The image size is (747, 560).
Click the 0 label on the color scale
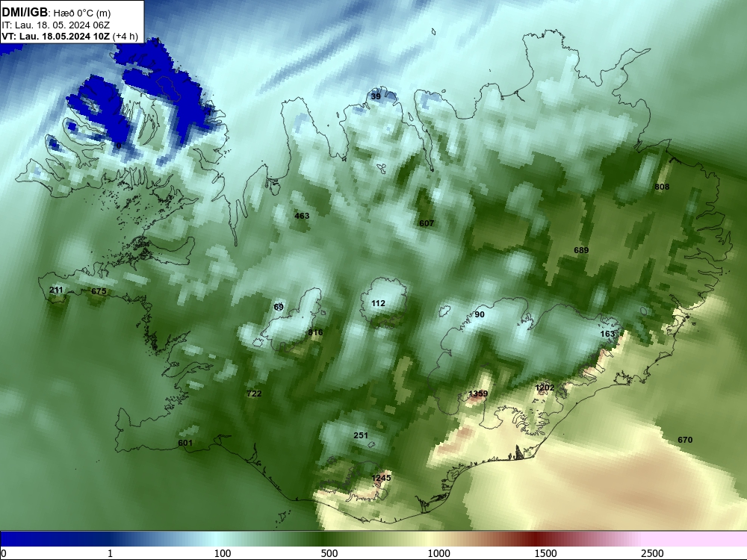coord(3,553)
